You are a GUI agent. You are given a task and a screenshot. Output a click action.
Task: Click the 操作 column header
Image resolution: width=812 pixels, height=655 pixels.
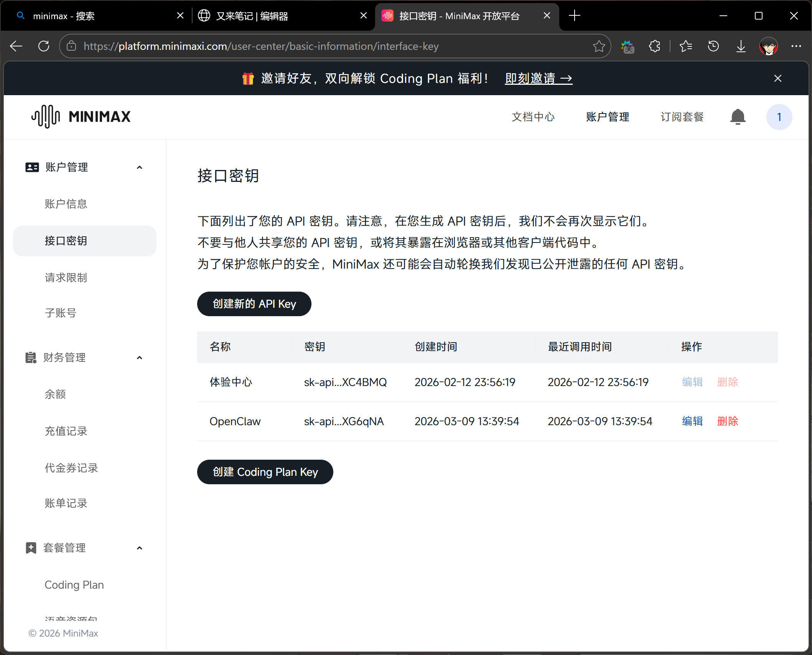coord(692,347)
